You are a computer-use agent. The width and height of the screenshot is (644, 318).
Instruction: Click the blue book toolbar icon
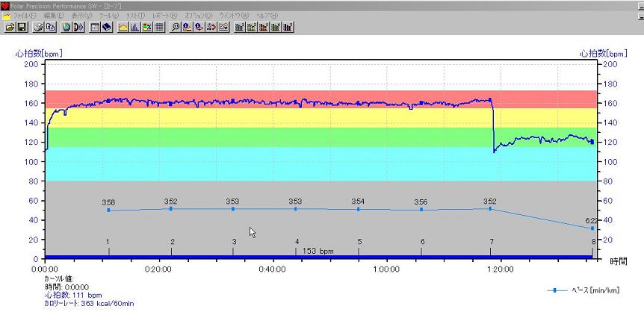[x=107, y=28]
